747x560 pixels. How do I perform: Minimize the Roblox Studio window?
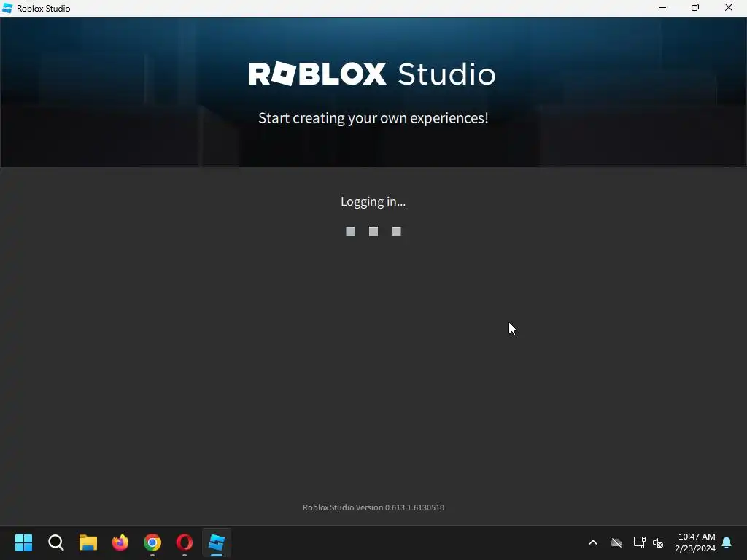click(x=662, y=7)
